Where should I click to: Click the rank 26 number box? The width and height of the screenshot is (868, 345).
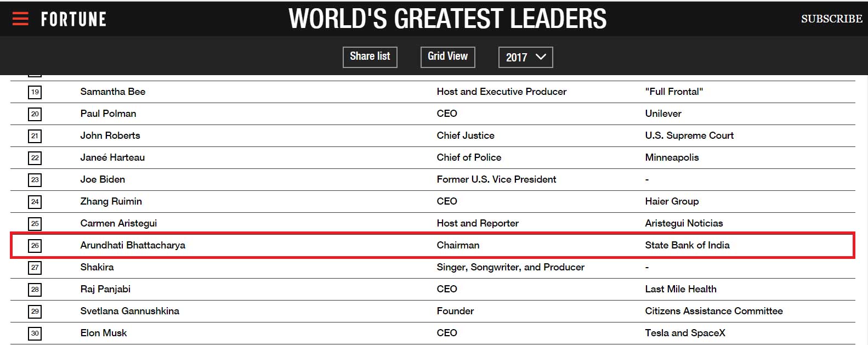pos(35,245)
